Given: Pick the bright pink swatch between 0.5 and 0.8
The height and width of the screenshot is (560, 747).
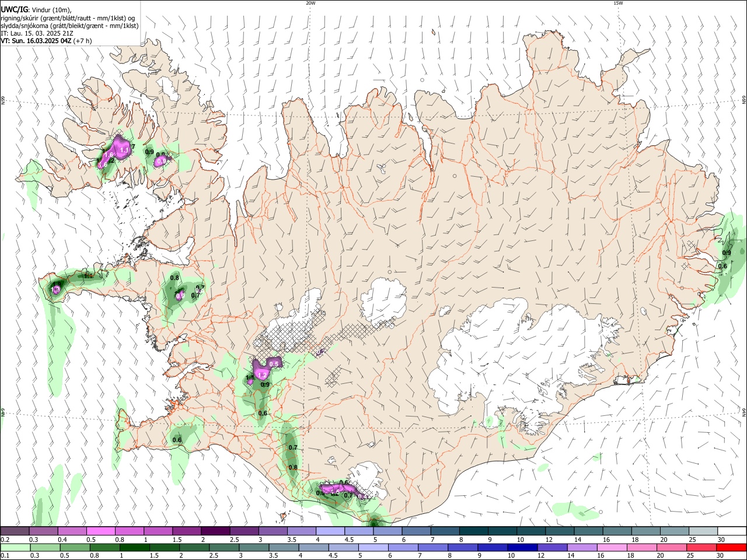Looking at the screenshot, I should pos(101,531).
